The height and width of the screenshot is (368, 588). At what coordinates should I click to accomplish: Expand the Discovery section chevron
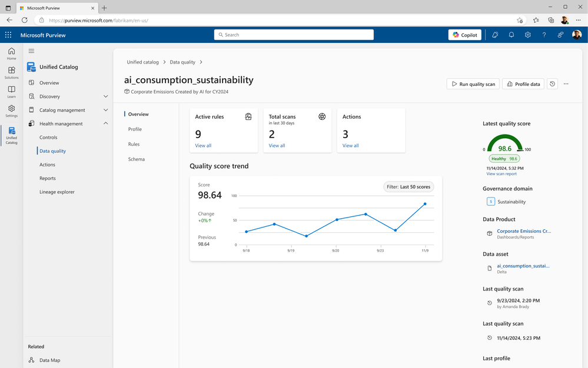(x=106, y=96)
